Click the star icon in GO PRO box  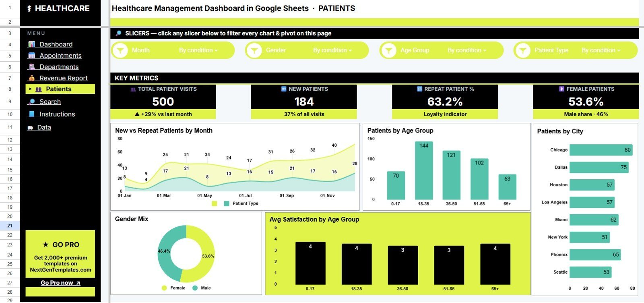point(45,245)
